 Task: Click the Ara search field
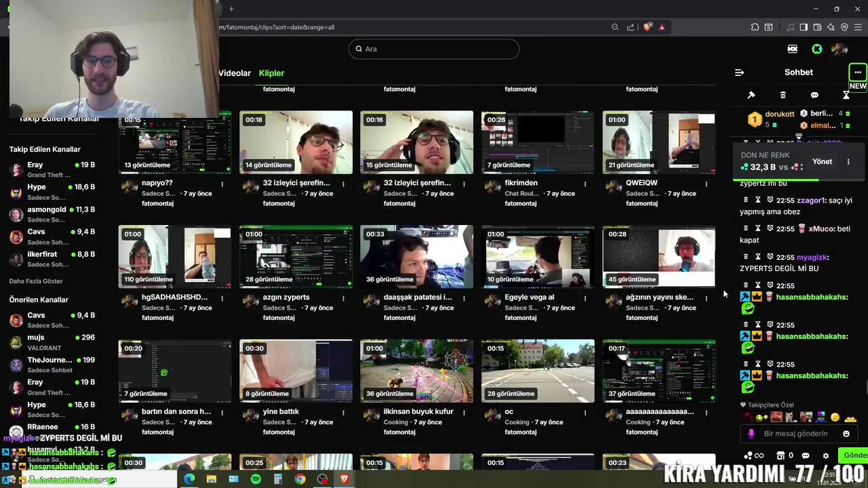[434, 49]
